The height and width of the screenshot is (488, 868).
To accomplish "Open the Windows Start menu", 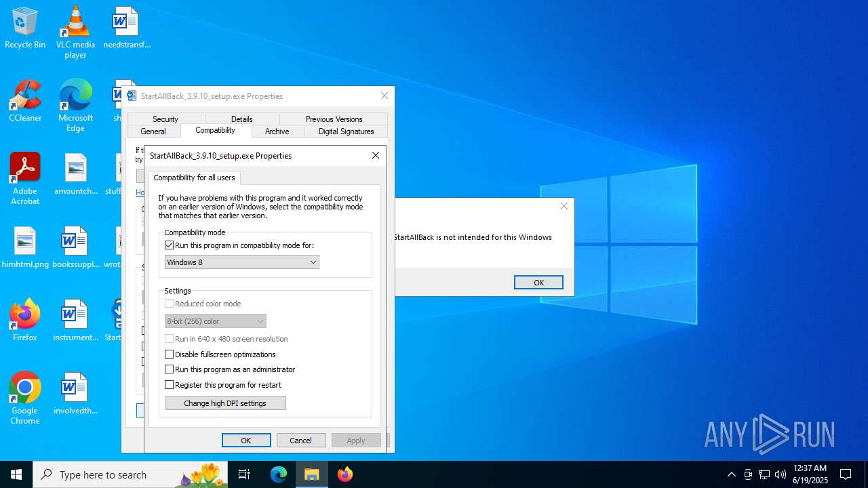I will coord(16,474).
